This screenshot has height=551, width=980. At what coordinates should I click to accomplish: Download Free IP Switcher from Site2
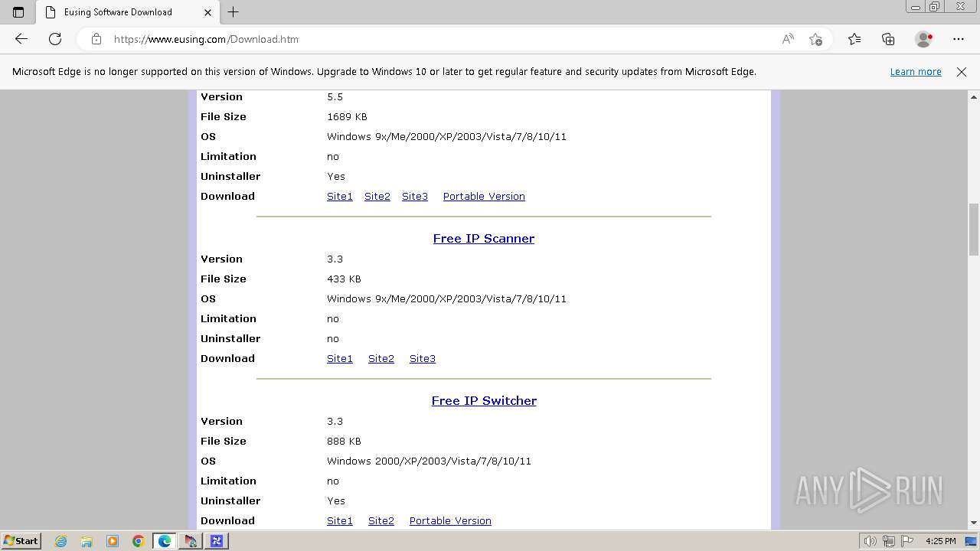coord(381,521)
